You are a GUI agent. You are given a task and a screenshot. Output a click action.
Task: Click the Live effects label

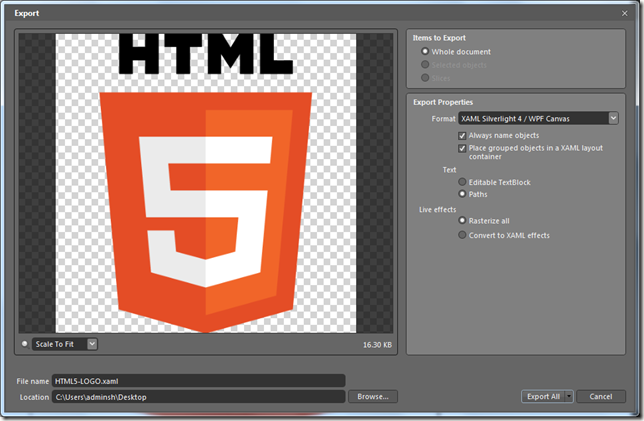tap(437, 209)
